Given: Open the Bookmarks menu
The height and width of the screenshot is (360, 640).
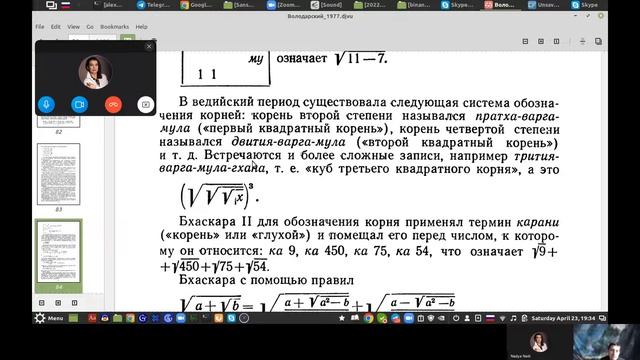Looking at the screenshot, I should [x=114, y=27].
